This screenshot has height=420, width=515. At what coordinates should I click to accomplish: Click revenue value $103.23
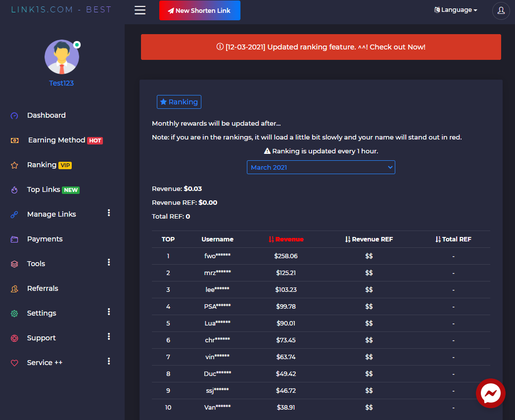tap(286, 289)
